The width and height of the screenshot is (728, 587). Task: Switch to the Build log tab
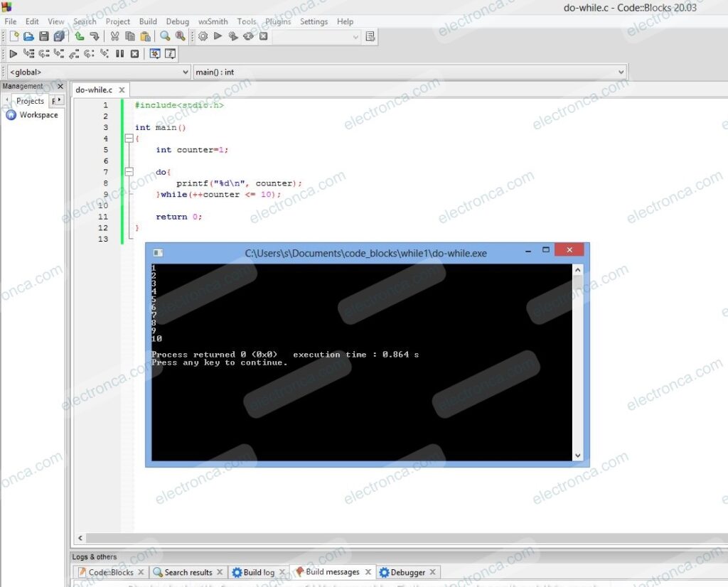click(x=258, y=572)
